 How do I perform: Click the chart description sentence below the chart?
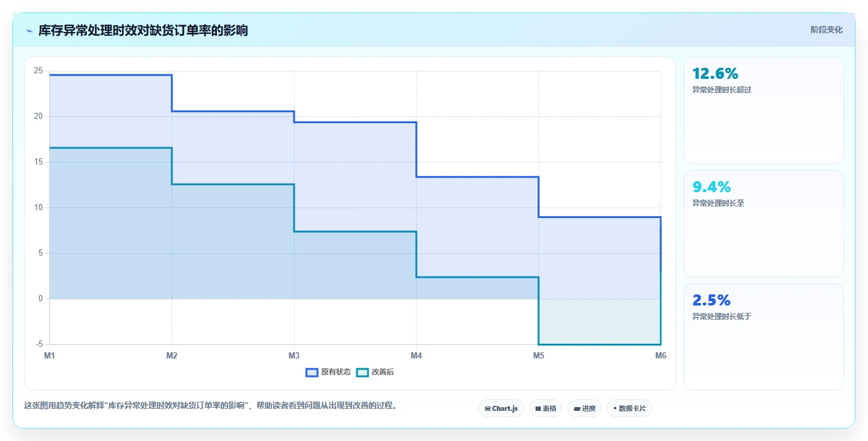point(210,406)
